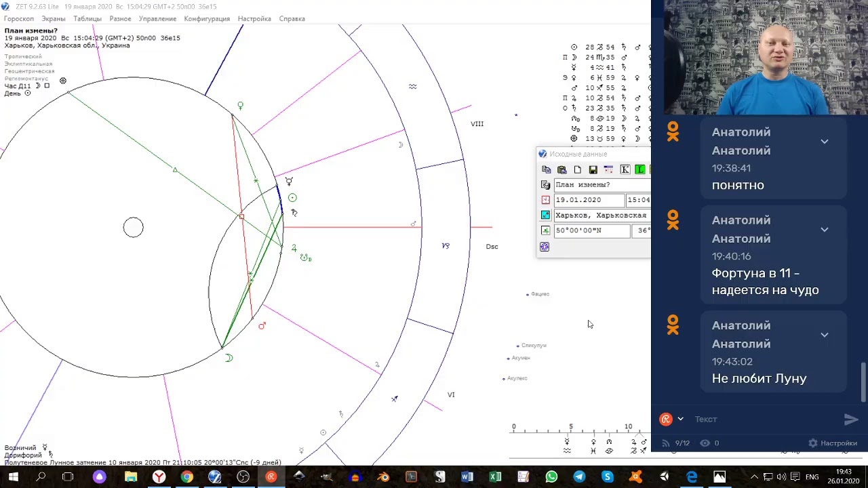Screen dimensions: 868x488
Task: Click the chat text input field Текст
Action: 763,419
